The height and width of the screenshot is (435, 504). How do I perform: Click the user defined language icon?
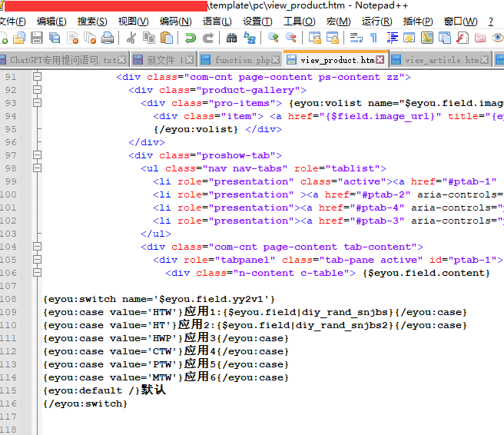[x=409, y=38]
